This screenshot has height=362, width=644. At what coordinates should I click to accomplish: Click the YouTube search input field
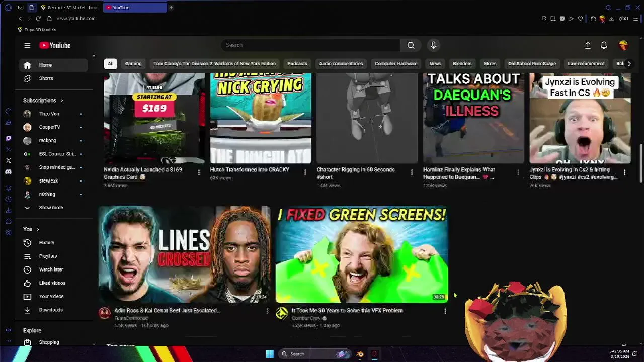(x=311, y=45)
